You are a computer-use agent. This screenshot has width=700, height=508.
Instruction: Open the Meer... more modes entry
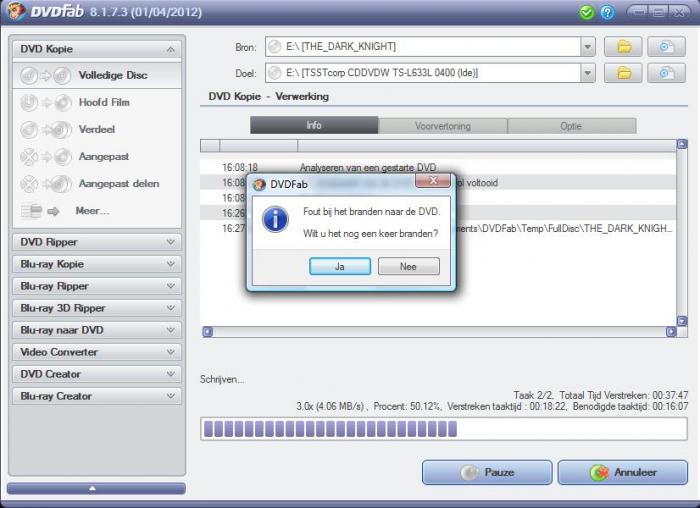pyautogui.click(x=97, y=211)
